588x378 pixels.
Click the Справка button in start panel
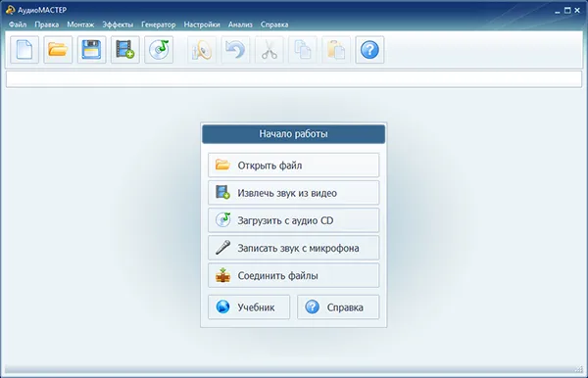pos(338,307)
